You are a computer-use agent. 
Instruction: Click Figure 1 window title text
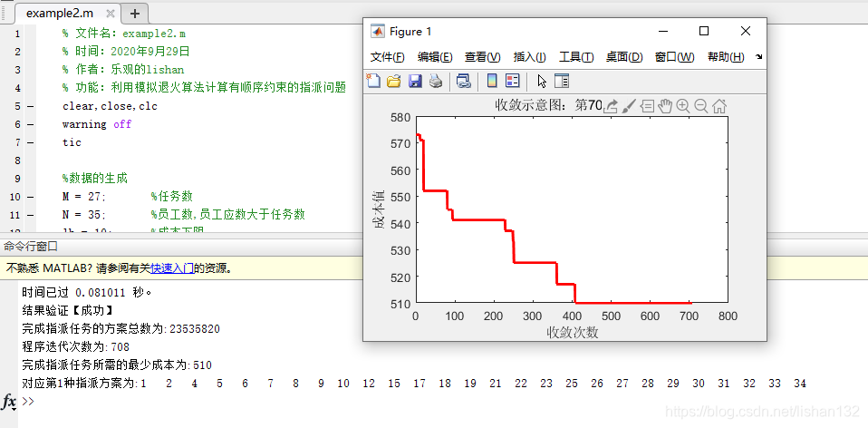click(410, 32)
